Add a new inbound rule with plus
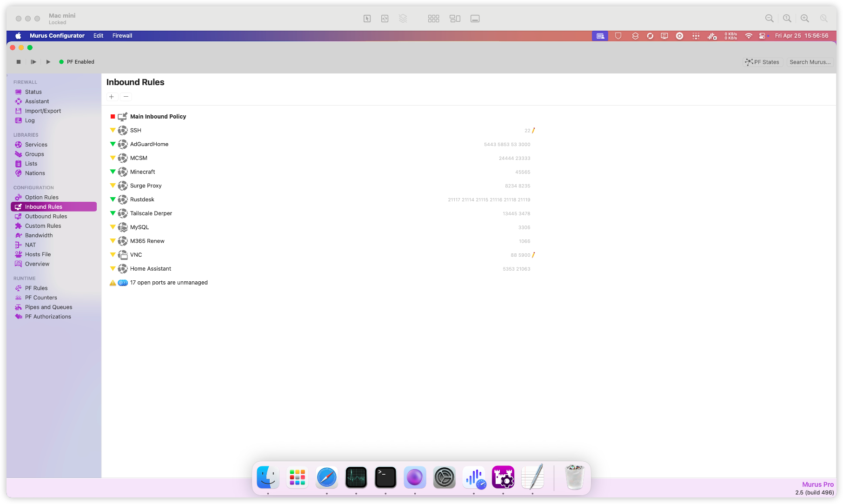This screenshot has height=504, width=843. [112, 97]
